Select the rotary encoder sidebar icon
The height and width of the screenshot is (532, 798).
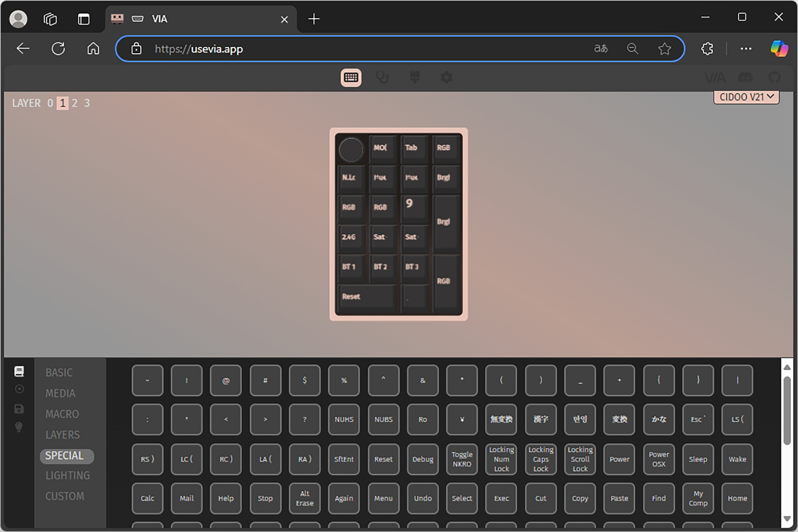coord(19,389)
